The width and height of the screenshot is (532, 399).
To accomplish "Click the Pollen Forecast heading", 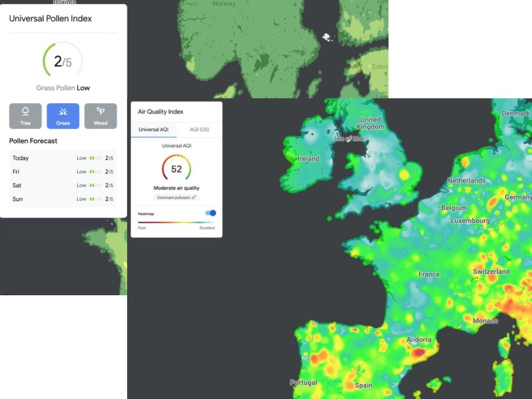I will click(x=33, y=141).
